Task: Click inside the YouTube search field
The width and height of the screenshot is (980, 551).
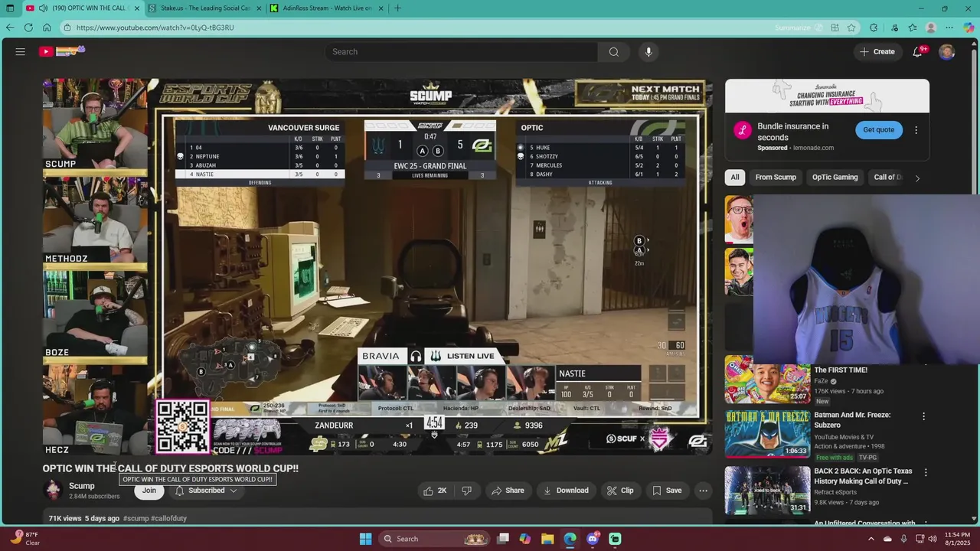Action: [x=461, y=51]
